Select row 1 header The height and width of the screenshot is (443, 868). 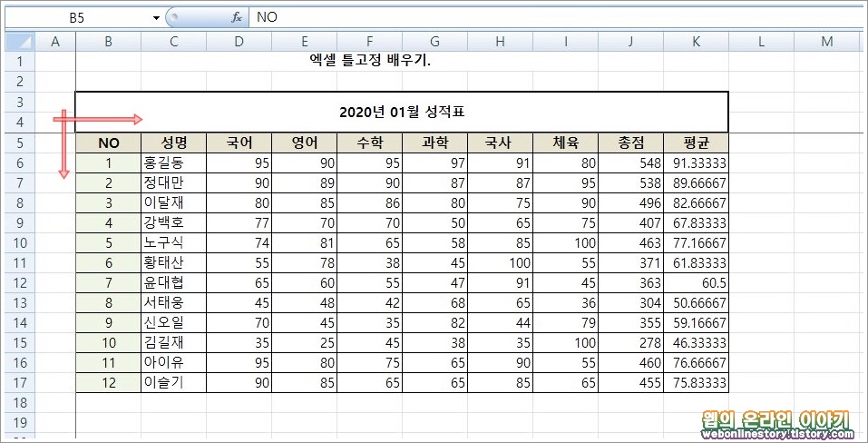pyautogui.click(x=20, y=61)
